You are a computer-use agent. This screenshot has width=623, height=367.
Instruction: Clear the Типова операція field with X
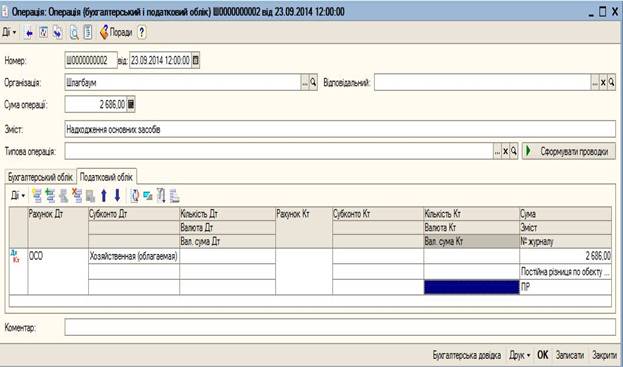pos(505,151)
